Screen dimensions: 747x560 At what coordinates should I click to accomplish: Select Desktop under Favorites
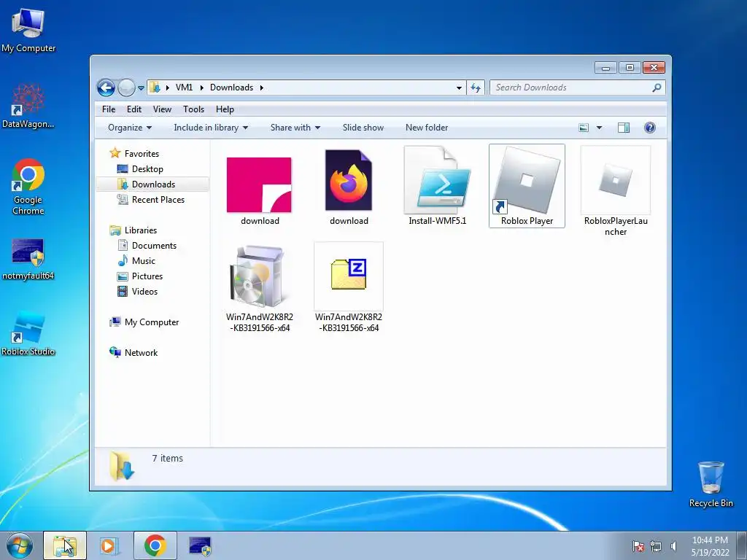pos(147,169)
